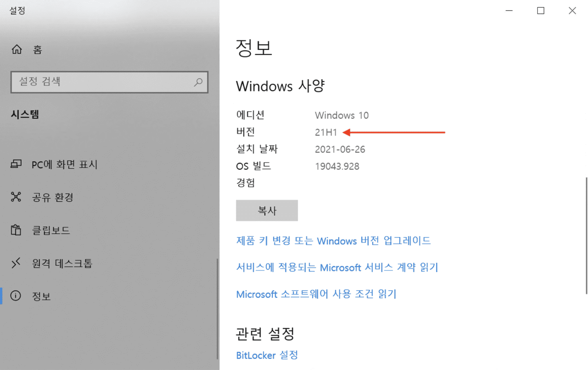
Task: Click the 경험 label
Action: 245,183
